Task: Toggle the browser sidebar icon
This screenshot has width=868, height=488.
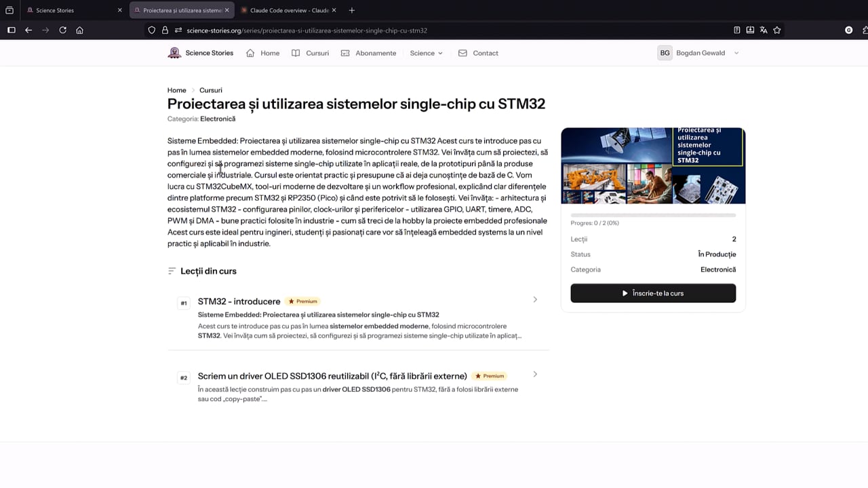Action: 12,30
